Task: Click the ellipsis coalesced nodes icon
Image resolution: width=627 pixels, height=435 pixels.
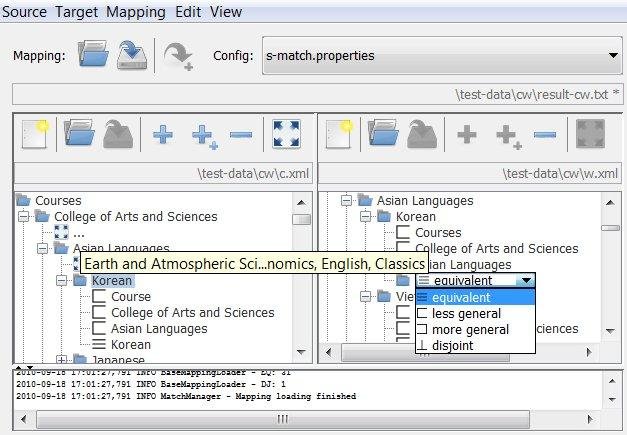Action: pos(61,232)
